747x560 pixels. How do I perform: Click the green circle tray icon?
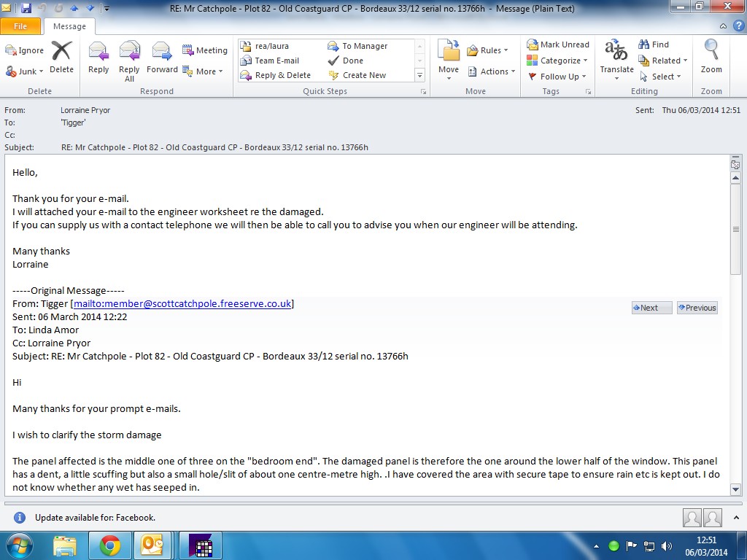point(614,545)
